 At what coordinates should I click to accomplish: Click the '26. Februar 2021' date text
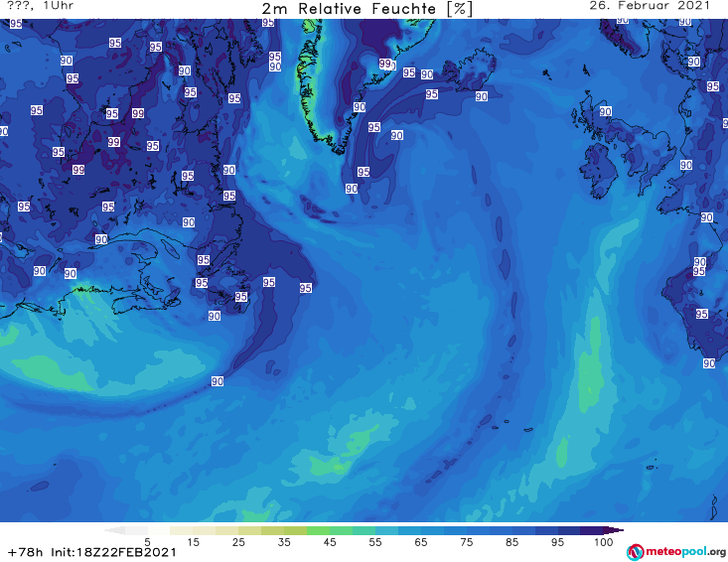pos(650,6)
